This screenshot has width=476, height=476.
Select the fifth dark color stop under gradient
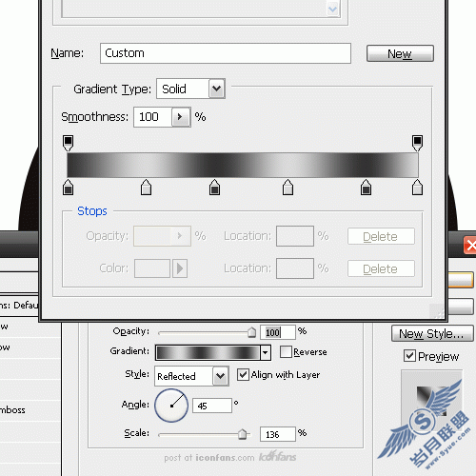[x=366, y=187]
